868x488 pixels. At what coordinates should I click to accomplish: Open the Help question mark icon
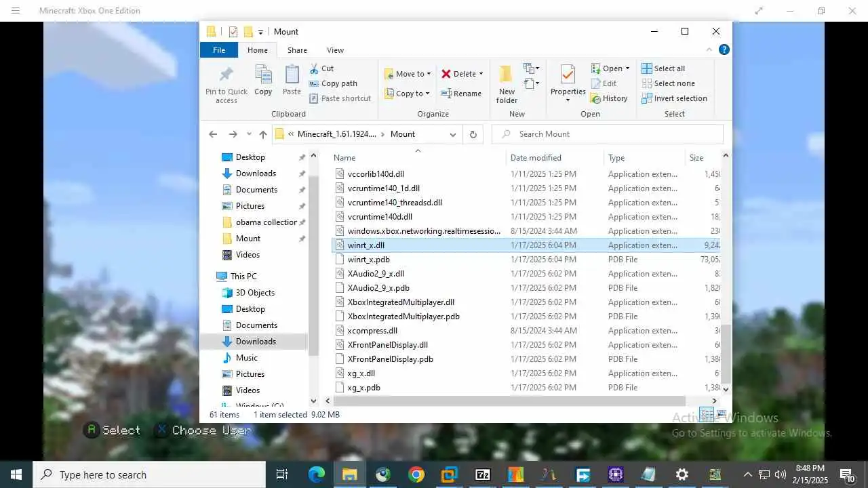pos(724,49)
